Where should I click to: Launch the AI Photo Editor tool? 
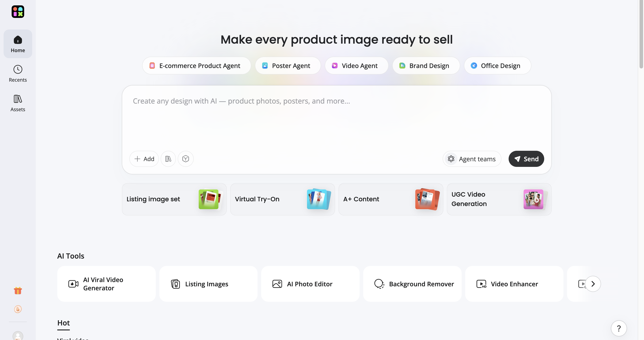coord(311,284)
